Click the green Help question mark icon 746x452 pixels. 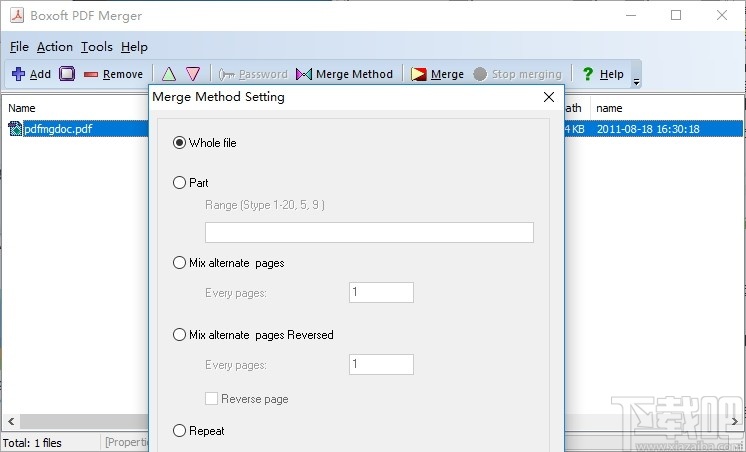tap(588, 74)
